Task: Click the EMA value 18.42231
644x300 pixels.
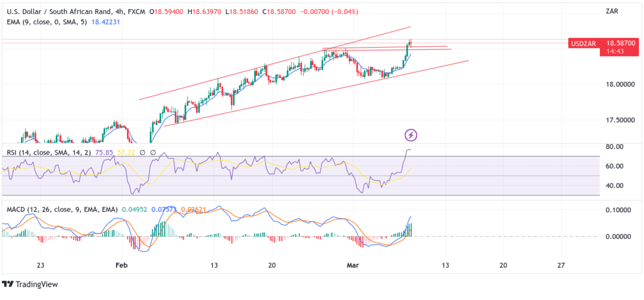Action: pyautogui.click(x=106, y=22)
